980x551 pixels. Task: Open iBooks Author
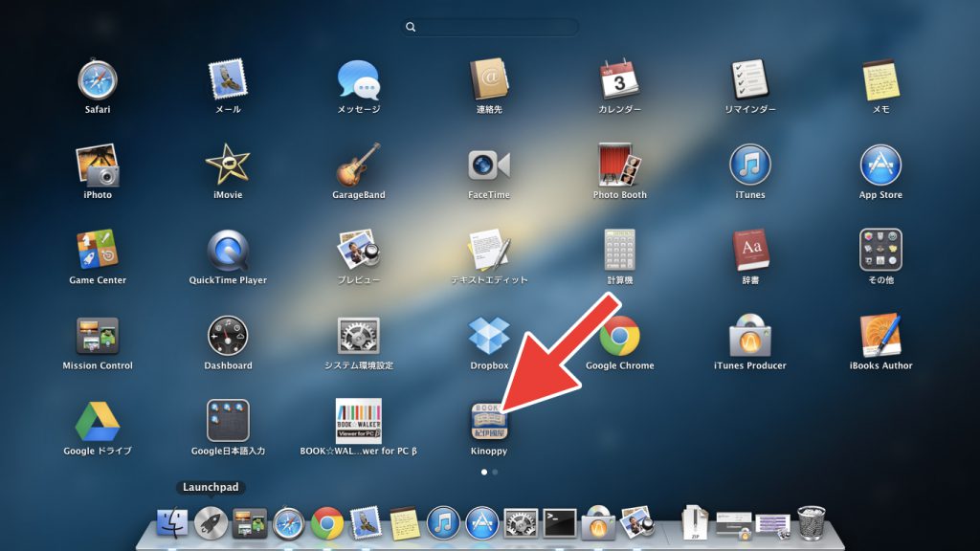(x=880, y=336)
